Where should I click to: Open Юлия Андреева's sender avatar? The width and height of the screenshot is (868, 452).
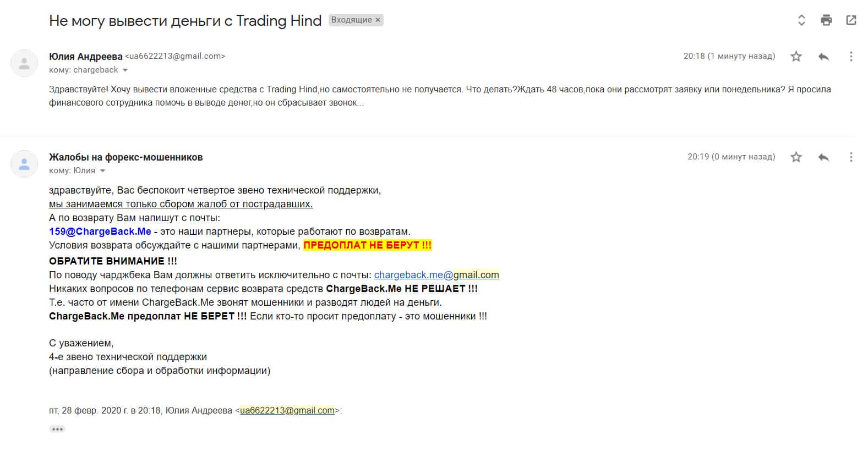(x=24, y=63)
